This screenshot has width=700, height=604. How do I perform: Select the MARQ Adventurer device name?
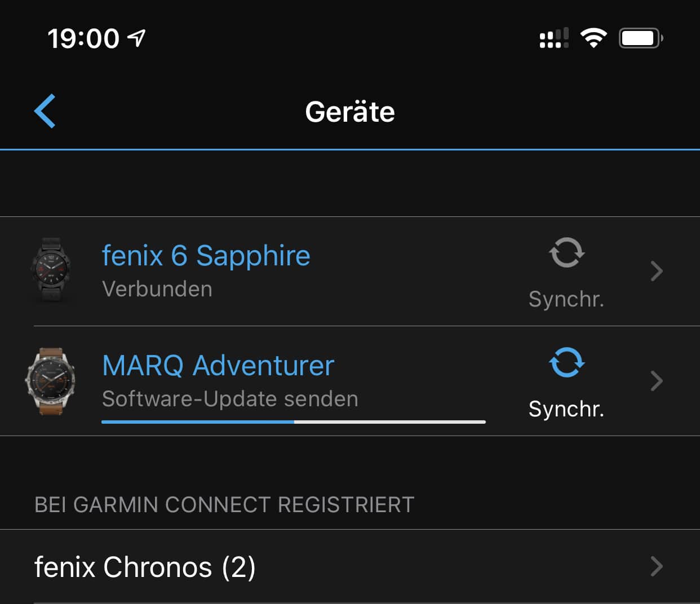pos(218,366)
